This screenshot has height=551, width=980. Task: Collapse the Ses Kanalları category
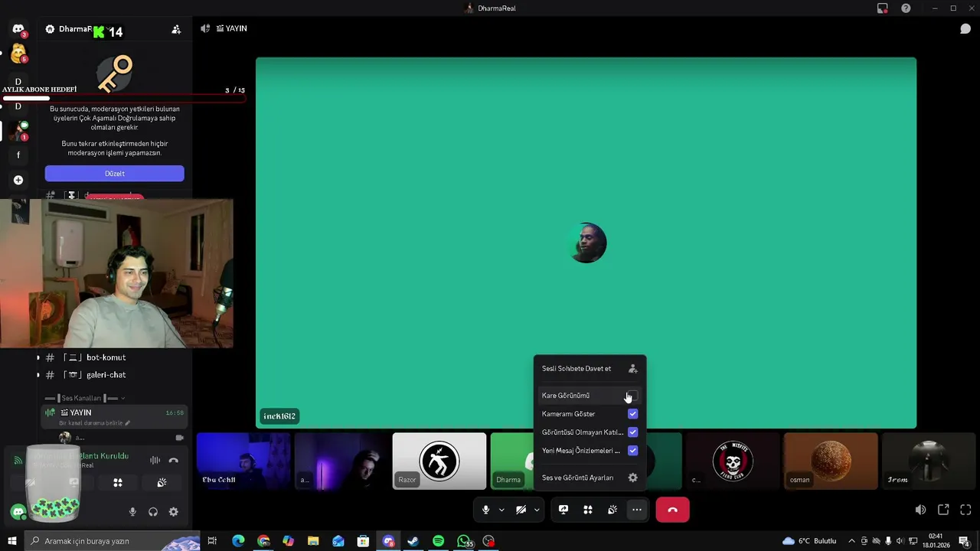tap(84, 398)
